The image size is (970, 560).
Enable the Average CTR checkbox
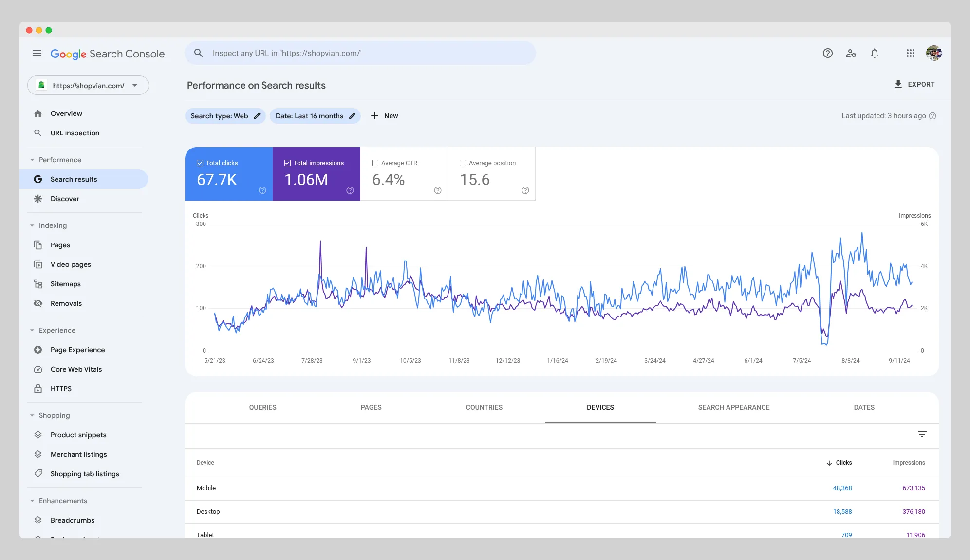pyautogui.click(x=375, y=163)
